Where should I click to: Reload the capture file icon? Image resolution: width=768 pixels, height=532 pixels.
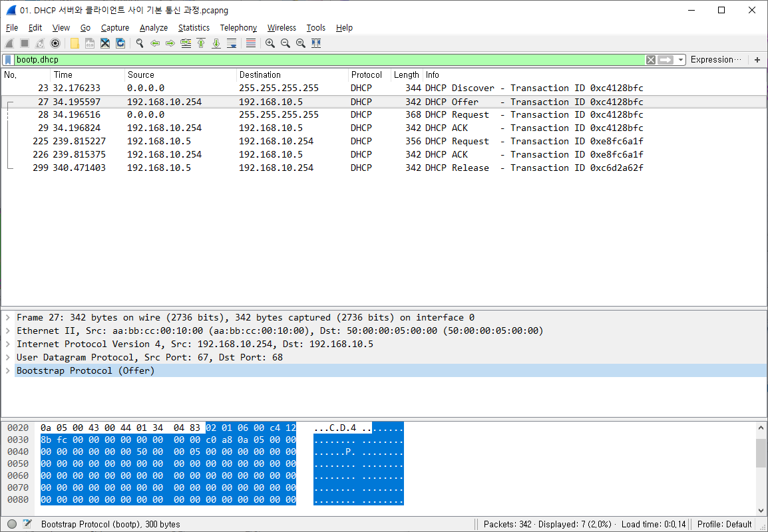click(120, 44)
